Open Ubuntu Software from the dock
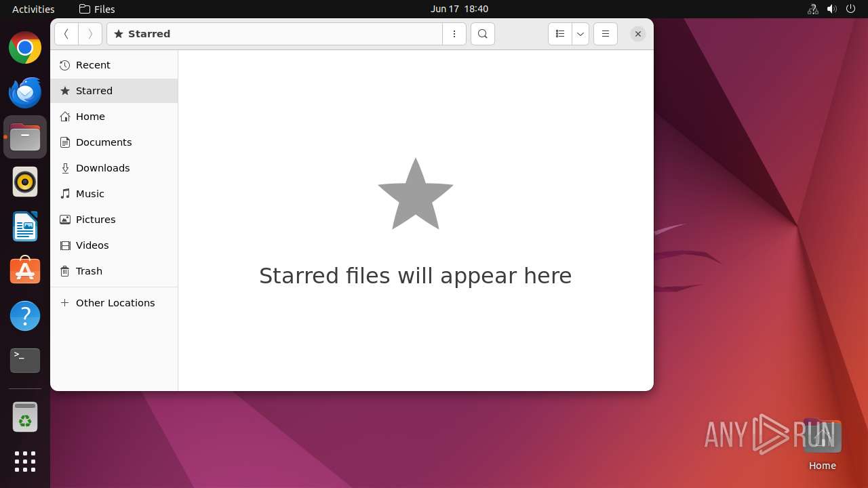This screenshot has width=868, height=488. point(25,271)
